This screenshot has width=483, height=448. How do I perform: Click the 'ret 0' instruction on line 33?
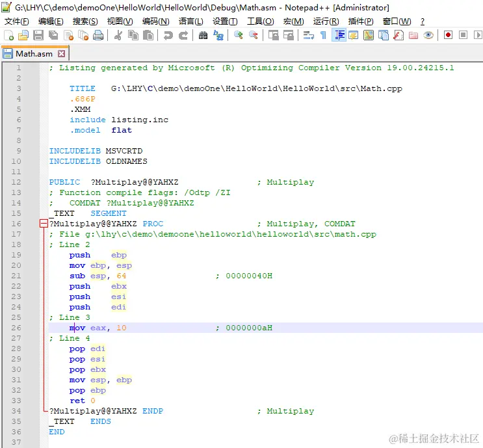click(83, 401)
